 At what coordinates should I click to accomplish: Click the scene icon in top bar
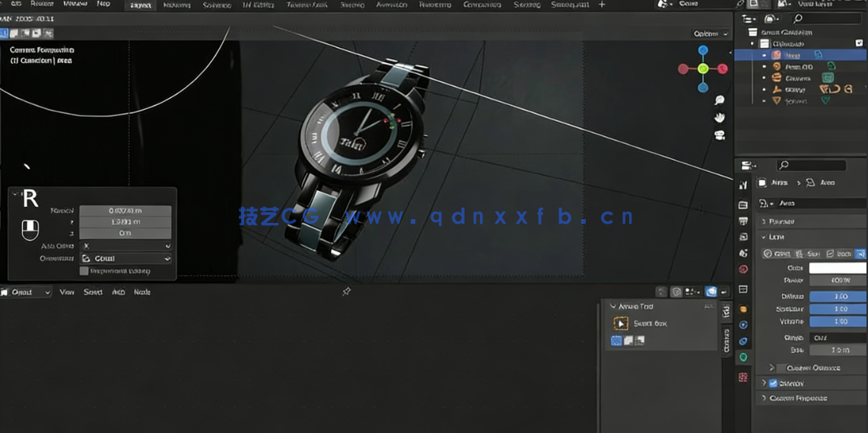pyautogui.click(x=663, y=4)
